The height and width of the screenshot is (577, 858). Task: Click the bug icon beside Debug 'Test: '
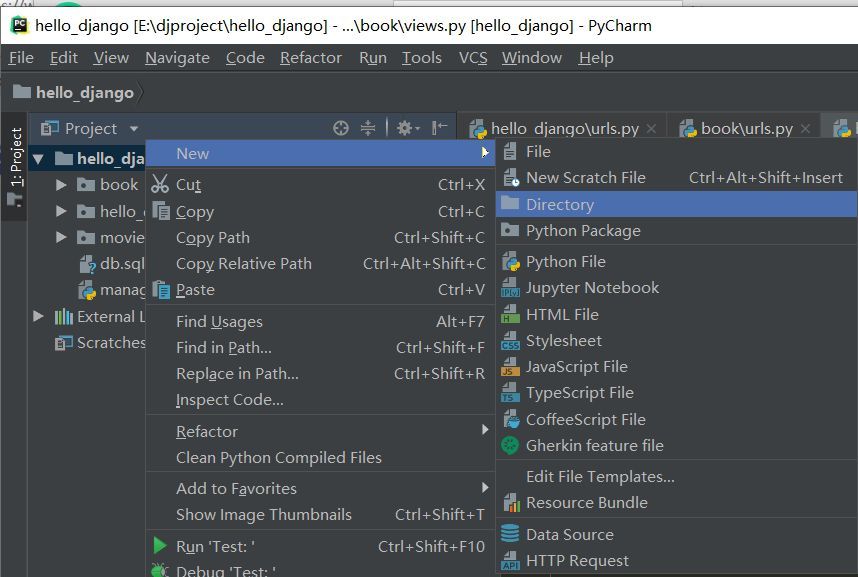[160, 571]
